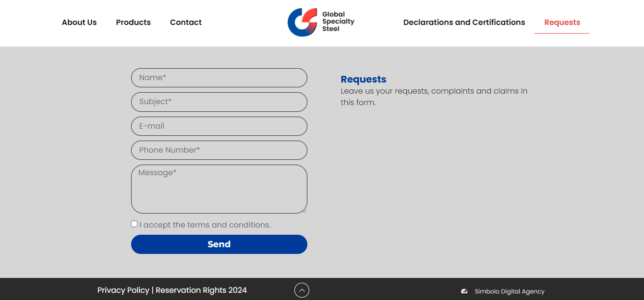
Task: Focus the Name input field
Action: pos(219,78)
